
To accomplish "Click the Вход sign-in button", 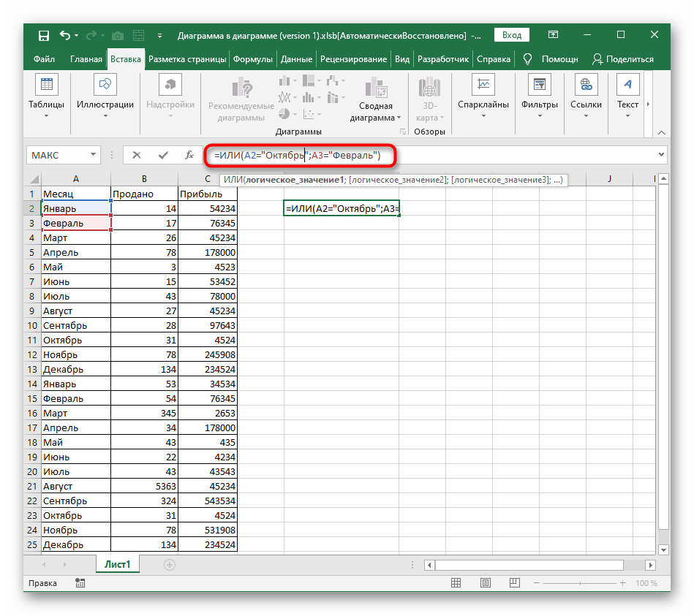I will [x=512, y=35].
